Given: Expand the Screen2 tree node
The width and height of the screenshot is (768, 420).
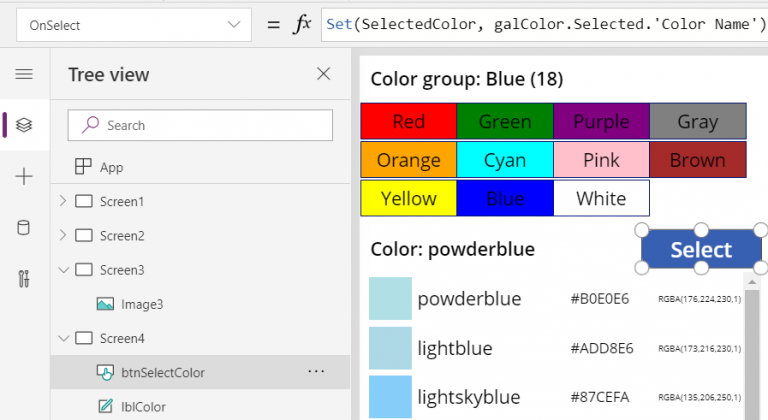Looking at the screenshot, I should click(63, 235).
